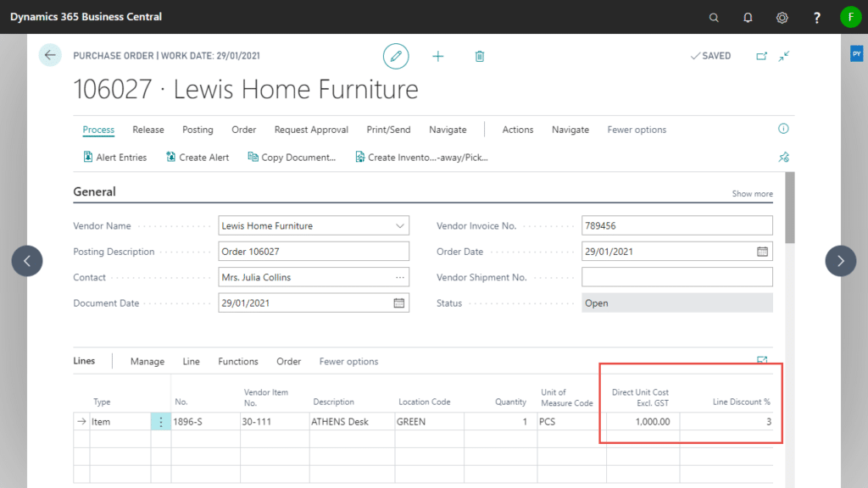Select the Vendor Item No. cell 30-111

[x=275, y=422]
